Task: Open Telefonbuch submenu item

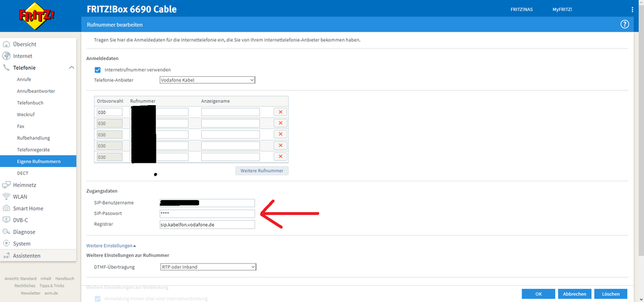Action: click(30, 103)
